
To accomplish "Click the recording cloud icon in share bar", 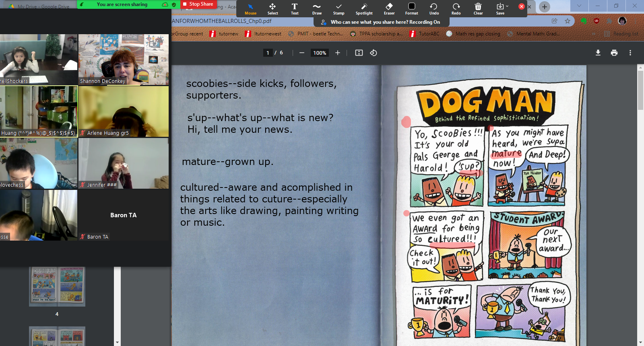I will tap(165, 4).
